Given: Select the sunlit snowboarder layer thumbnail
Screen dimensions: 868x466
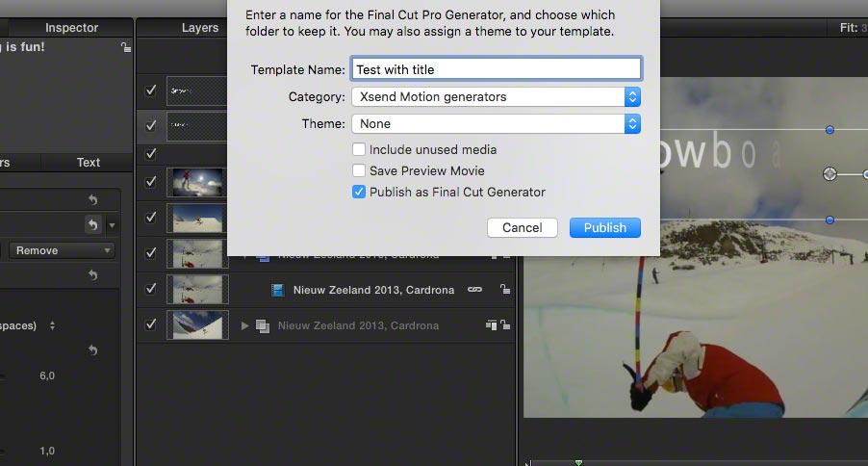Looking at the screenshot, I should (197, 182).
